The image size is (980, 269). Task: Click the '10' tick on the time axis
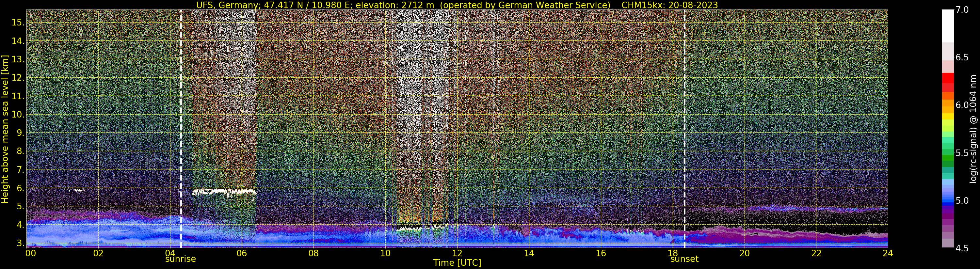[x=385, y=253]
